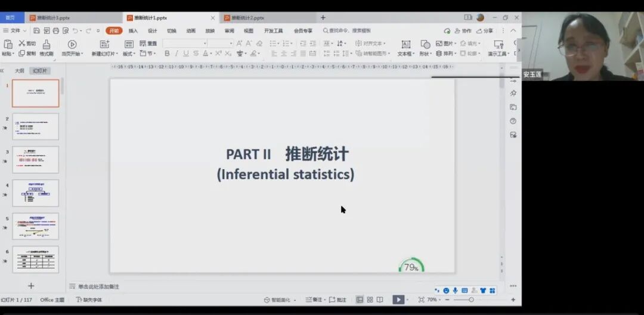644x315 pixels.
Task: Switch to Transitions 切换 tab
Action: (x=172, y=31)
